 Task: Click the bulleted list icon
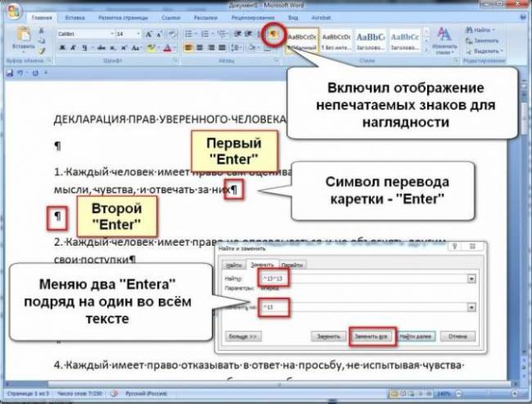[x=188, y=34]
